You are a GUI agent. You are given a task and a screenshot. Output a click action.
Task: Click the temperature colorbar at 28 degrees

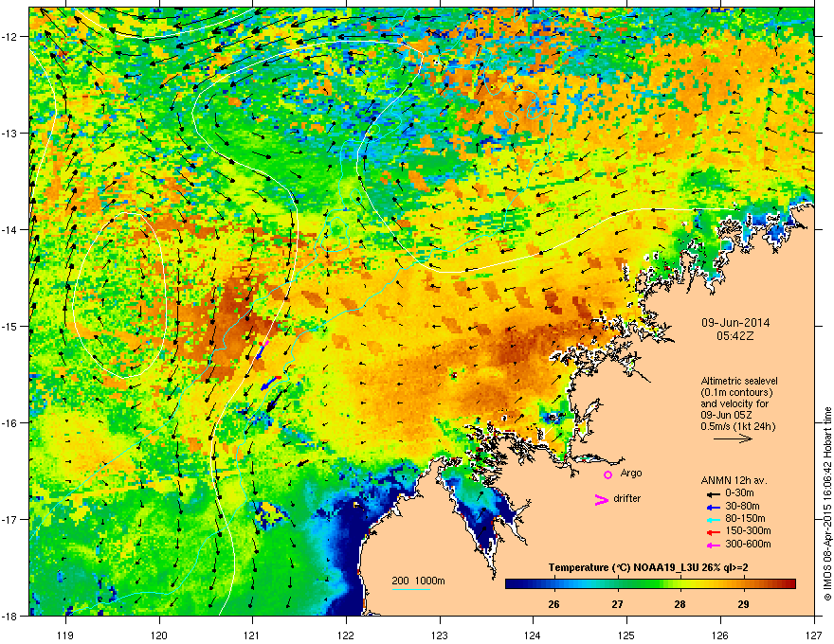[680, 584]
